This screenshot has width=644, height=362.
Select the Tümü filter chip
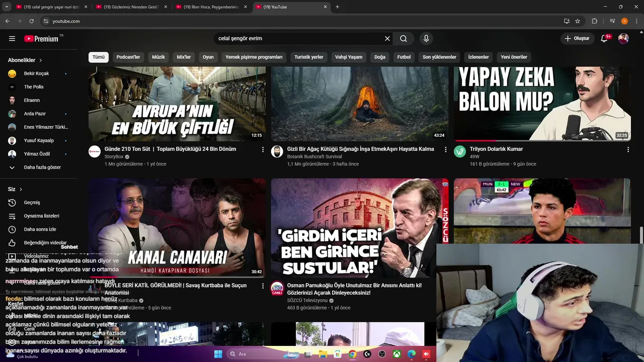(99, 57)
